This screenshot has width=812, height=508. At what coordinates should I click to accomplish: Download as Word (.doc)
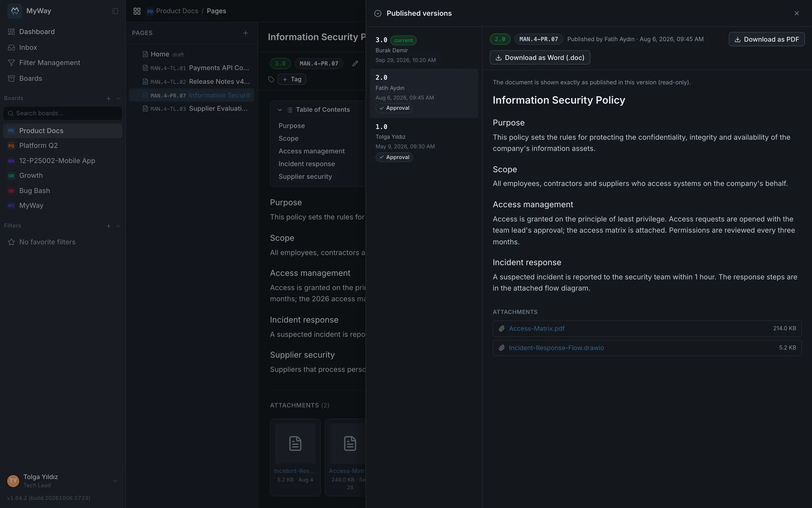point(540,58)
